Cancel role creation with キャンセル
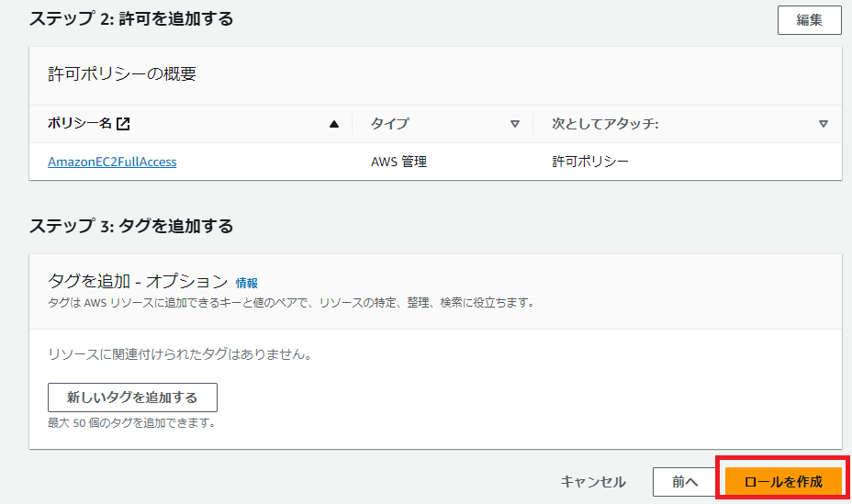 pos(593,482)
